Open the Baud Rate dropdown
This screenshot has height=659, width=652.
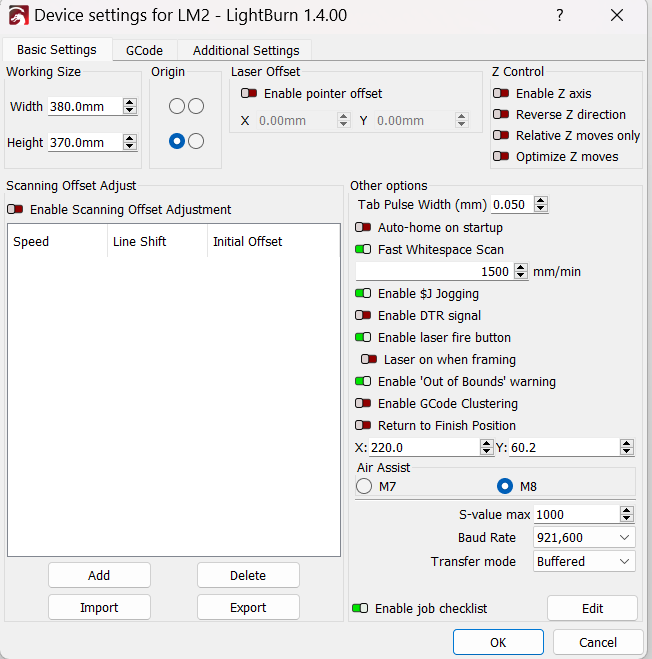pyautogui.click(x=584, y=538)
